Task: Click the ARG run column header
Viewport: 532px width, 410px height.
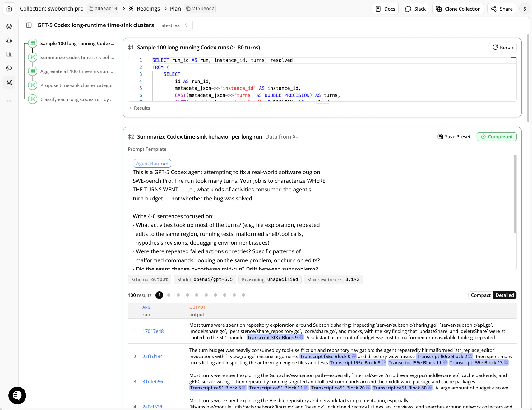Action: coord(146,311)
